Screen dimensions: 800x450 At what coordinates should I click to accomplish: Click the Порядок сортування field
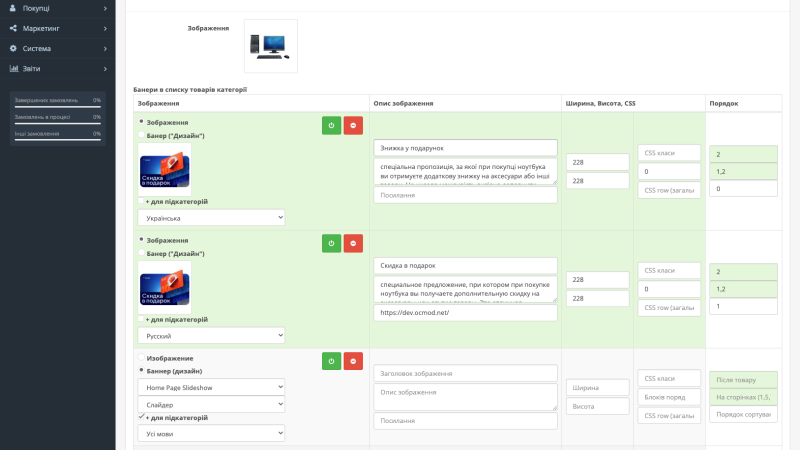tap(743, 414)
